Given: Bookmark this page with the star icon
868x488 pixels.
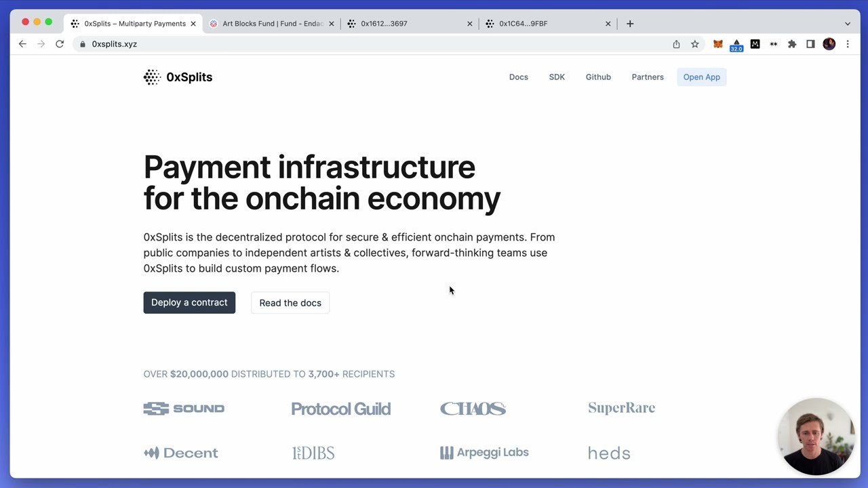Looking at the screenshot, I should pyautogui.click(x=695, y=44).
